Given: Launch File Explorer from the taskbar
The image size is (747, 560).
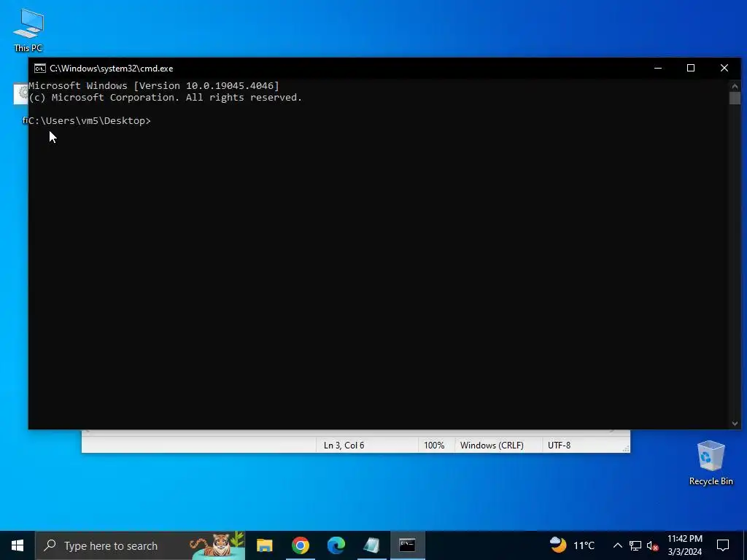Looking at the screenshot, I should (264, 545).
